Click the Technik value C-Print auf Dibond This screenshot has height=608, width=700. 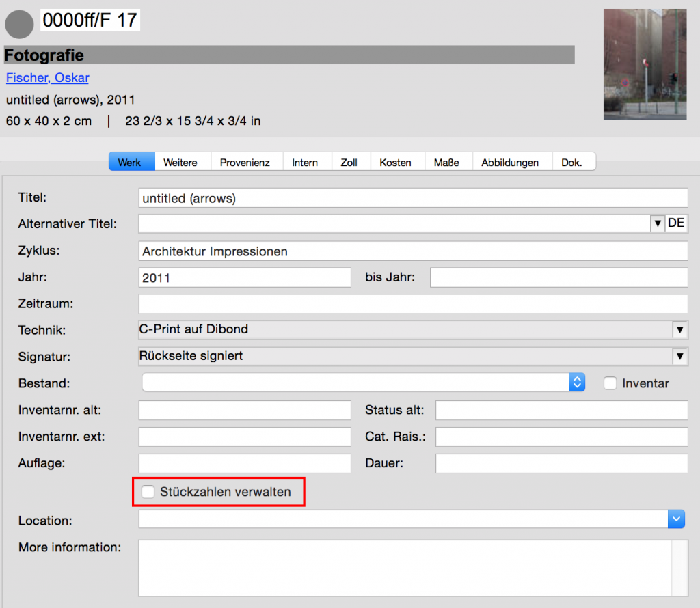coord(193,329)
